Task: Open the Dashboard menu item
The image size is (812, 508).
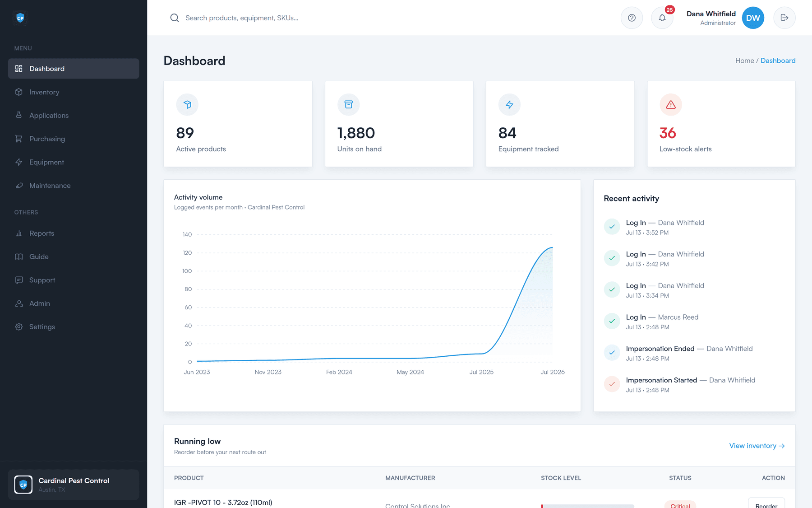Action: pos(74,69)
